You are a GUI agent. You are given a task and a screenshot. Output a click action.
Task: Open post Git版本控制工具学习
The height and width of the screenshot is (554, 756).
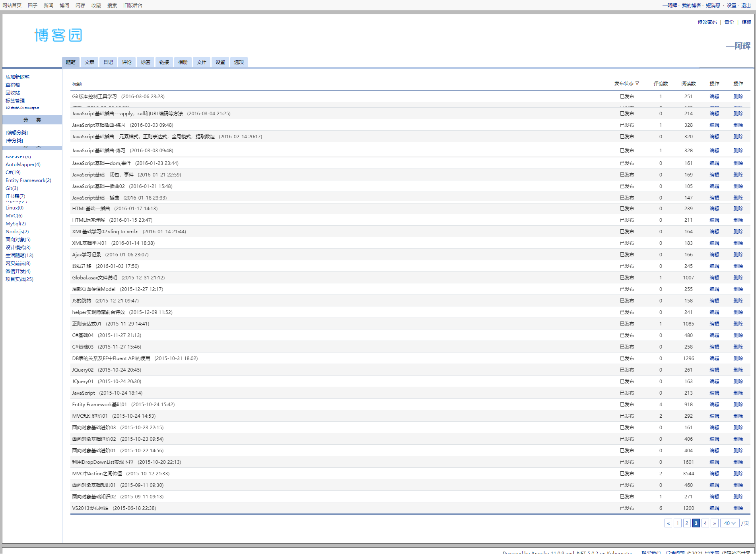[x=95, y=96]
